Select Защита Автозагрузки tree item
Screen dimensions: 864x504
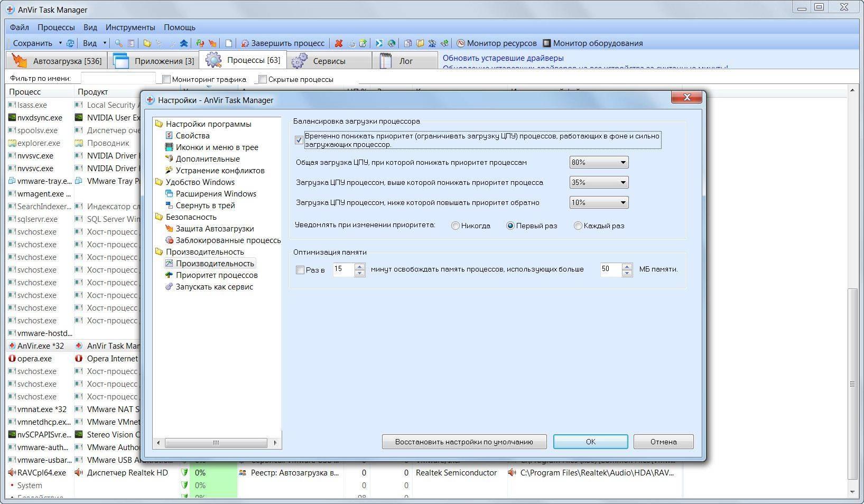point(215,229)
